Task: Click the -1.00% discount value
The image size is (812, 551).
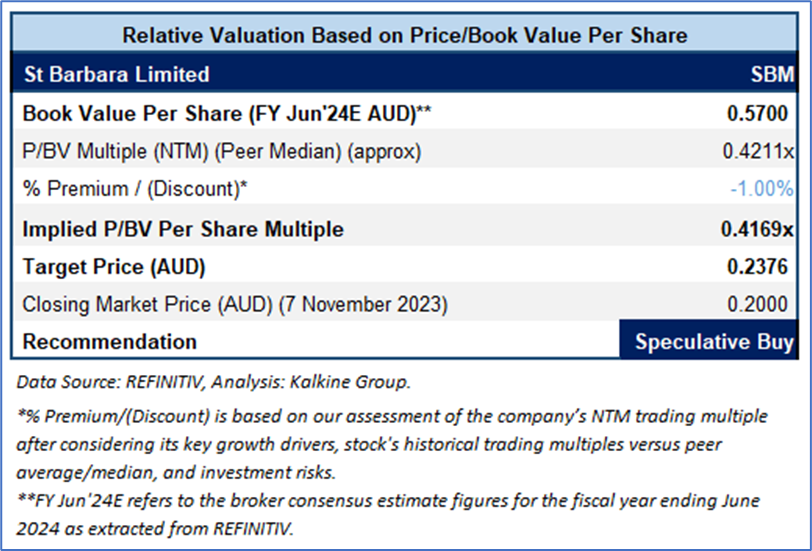Action: pyautogui.click(x=761, y=189)
